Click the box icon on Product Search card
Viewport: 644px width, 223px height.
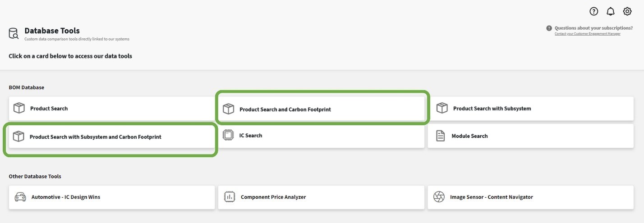(x=19, y=108)
